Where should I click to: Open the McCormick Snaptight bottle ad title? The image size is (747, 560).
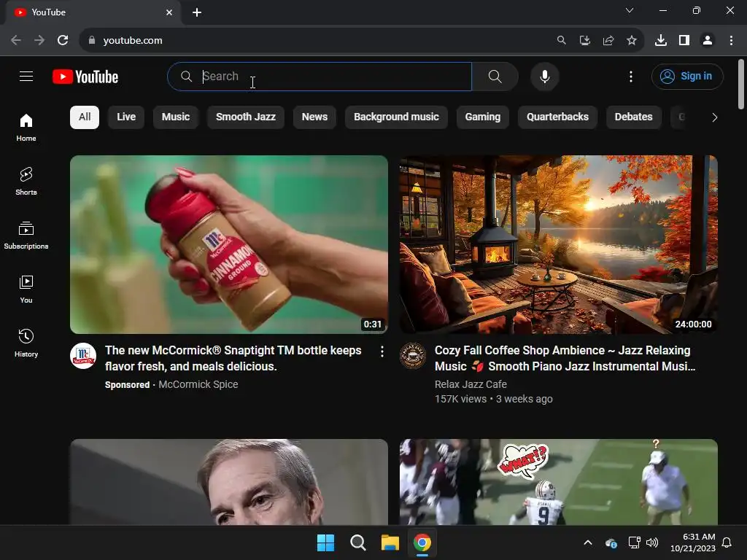click(233, 358)
